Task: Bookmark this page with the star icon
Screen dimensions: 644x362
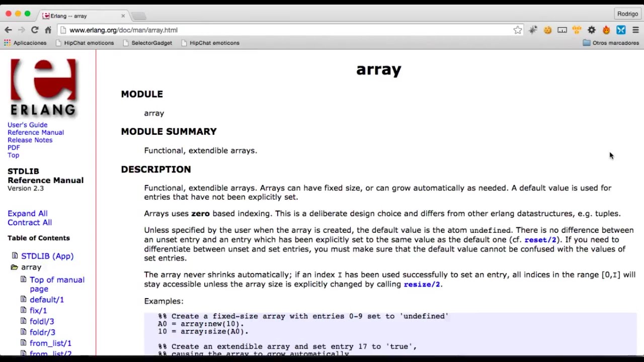Action: click(x=518, y=30)
